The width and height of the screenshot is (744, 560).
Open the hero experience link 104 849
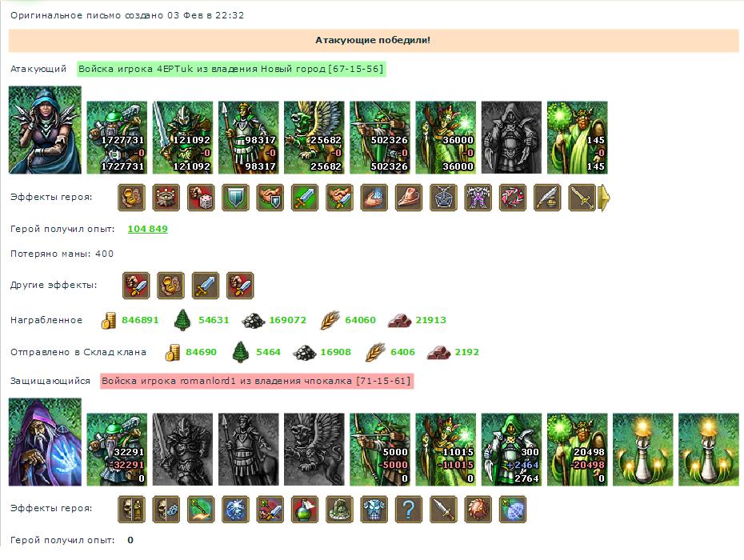[x=147, y=229]
